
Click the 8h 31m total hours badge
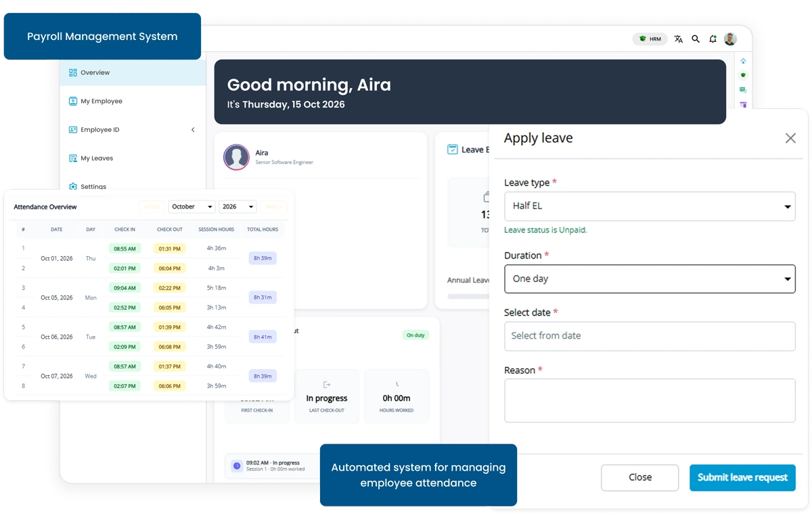(x=263, y=297)
